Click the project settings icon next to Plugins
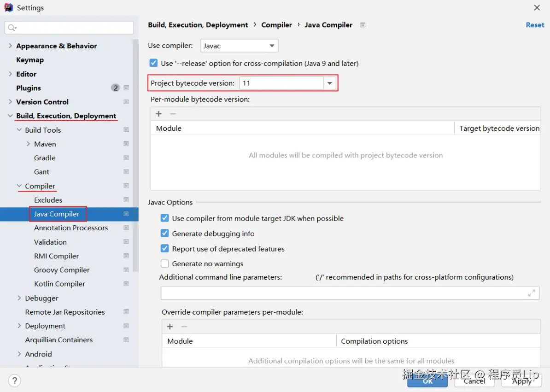 coord(126,88)
